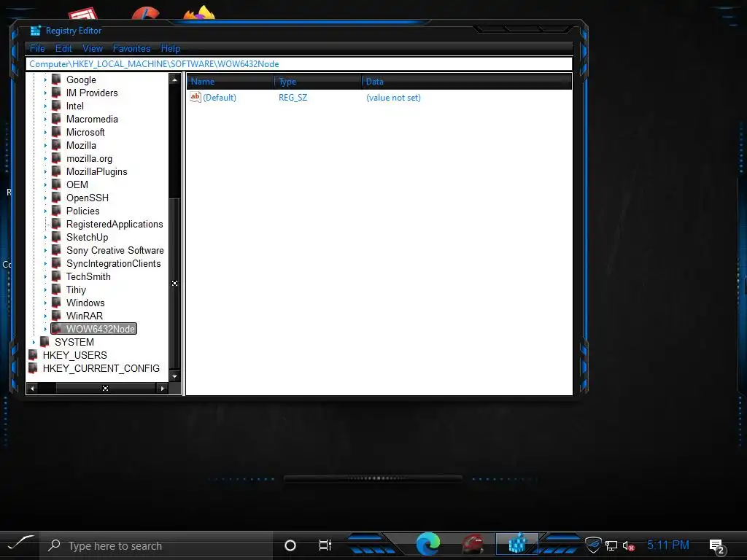Click the Mozilla key folder icon

tap(56, 145)
